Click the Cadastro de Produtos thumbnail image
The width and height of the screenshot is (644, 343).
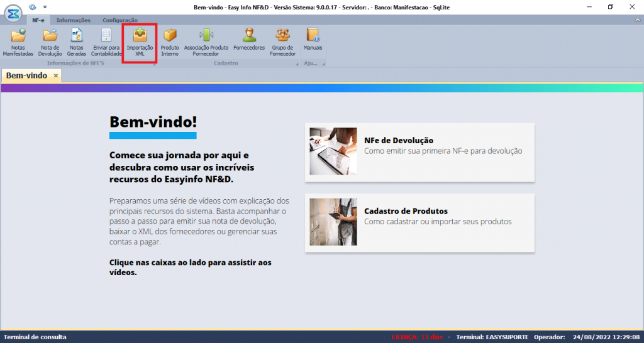pos(333,222)
